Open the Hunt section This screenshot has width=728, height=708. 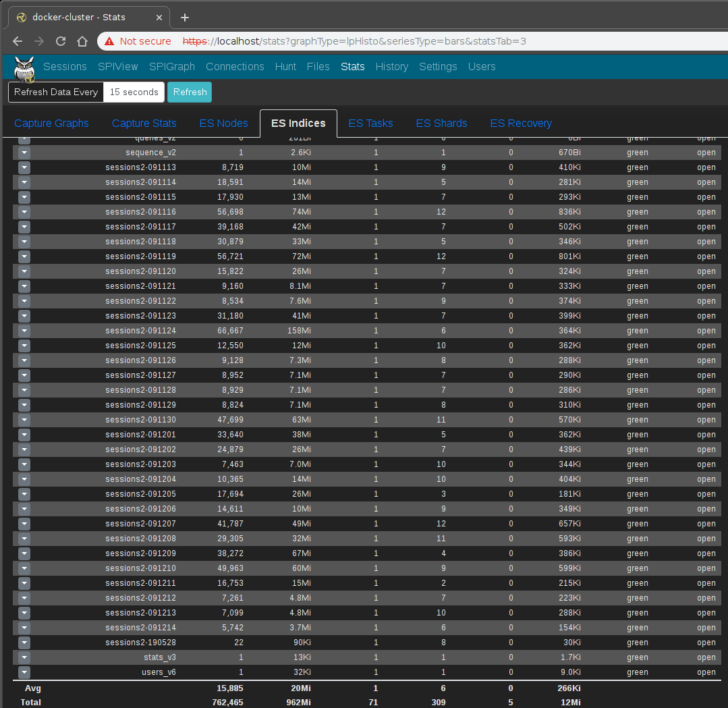(x=285, y=67)
